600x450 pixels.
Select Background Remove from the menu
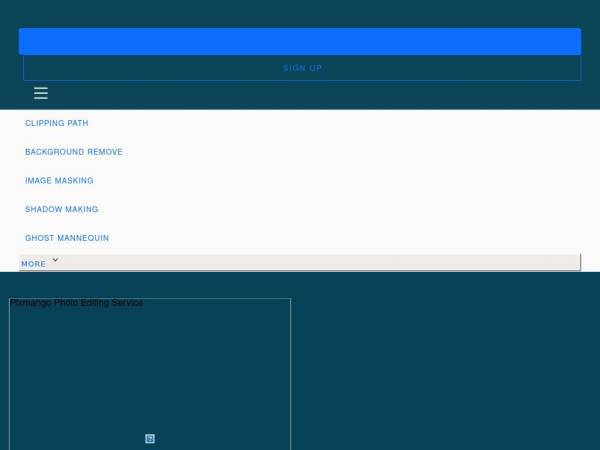(74, 152)
